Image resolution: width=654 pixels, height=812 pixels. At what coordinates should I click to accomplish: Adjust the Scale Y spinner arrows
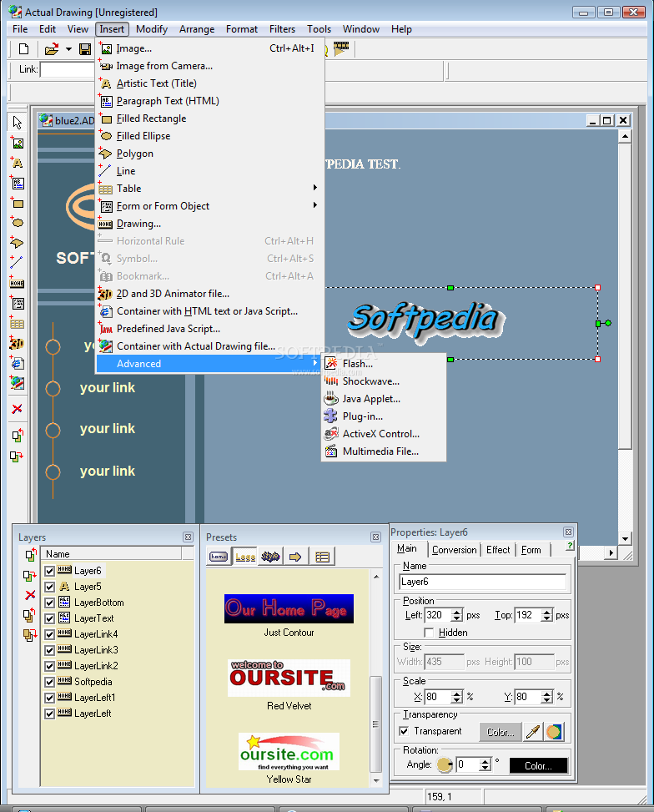point(547,697)
